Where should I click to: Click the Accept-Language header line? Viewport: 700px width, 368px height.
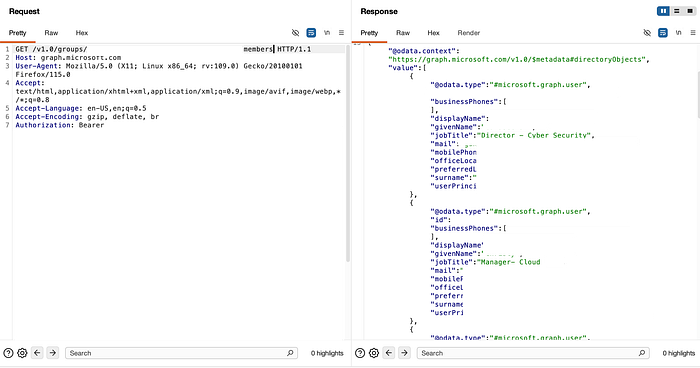point(81,108)
